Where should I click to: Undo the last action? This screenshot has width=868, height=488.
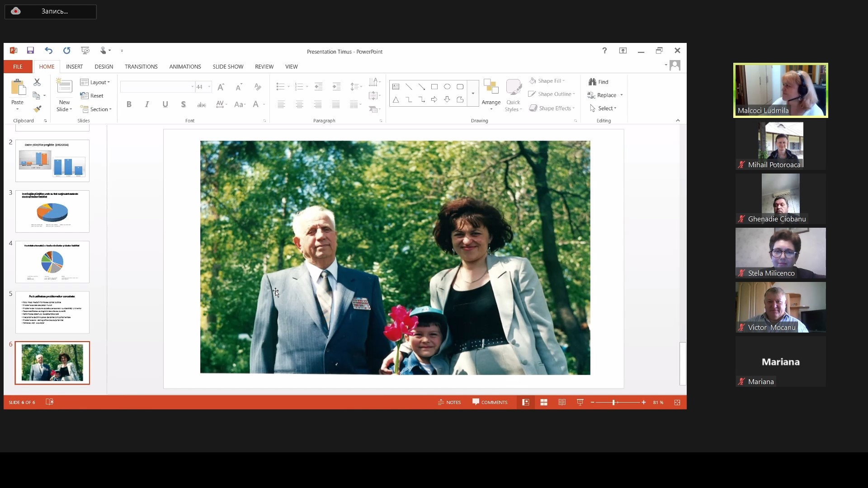click(48, 51)
